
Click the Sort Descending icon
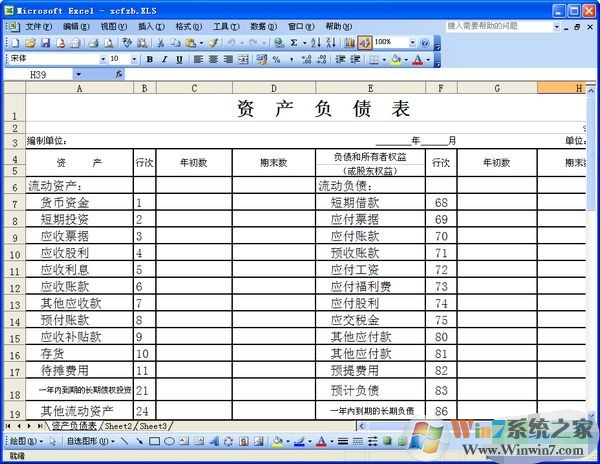pos(331,43)
